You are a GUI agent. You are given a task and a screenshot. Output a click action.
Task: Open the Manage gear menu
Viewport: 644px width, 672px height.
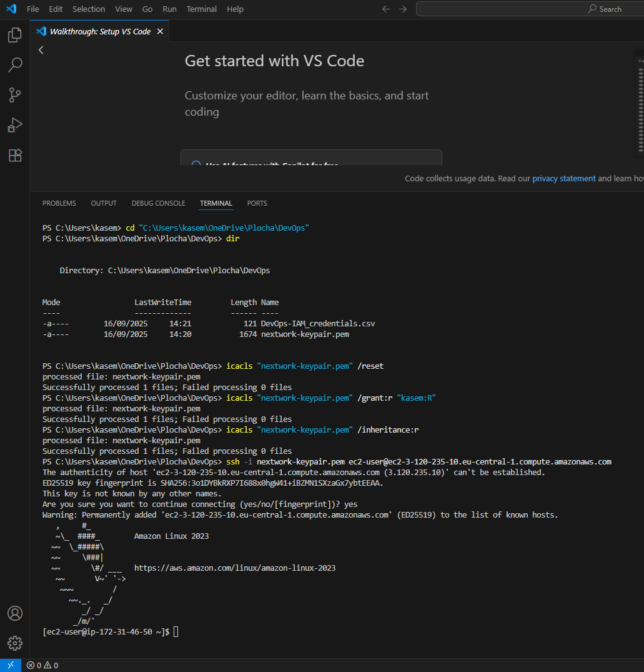click(x=15, y=643)
